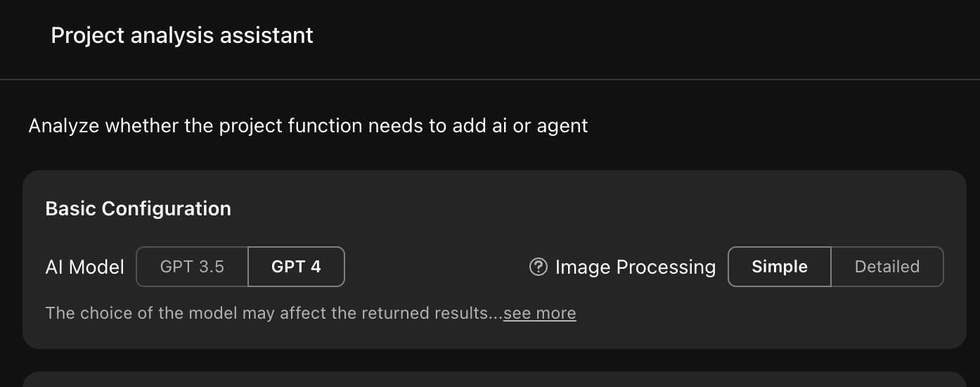980x387 pixels.
Task: Open the "see more" link
Action: click(x=539, y=313)
